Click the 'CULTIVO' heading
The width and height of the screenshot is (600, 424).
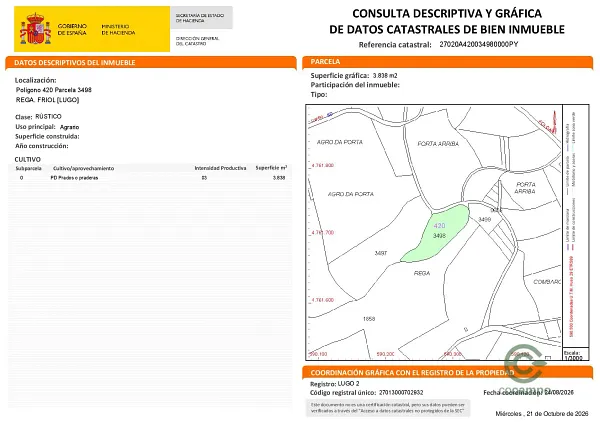[x=28, y=159]
